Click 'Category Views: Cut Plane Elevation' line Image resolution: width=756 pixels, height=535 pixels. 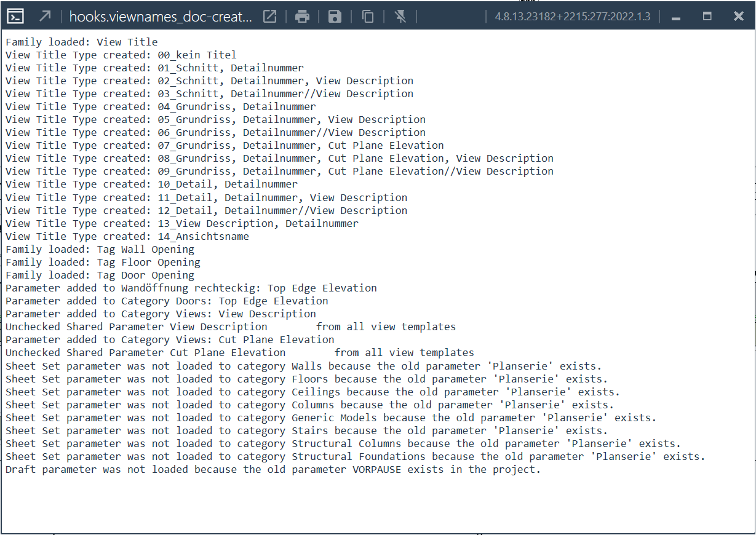coord(170,340)
